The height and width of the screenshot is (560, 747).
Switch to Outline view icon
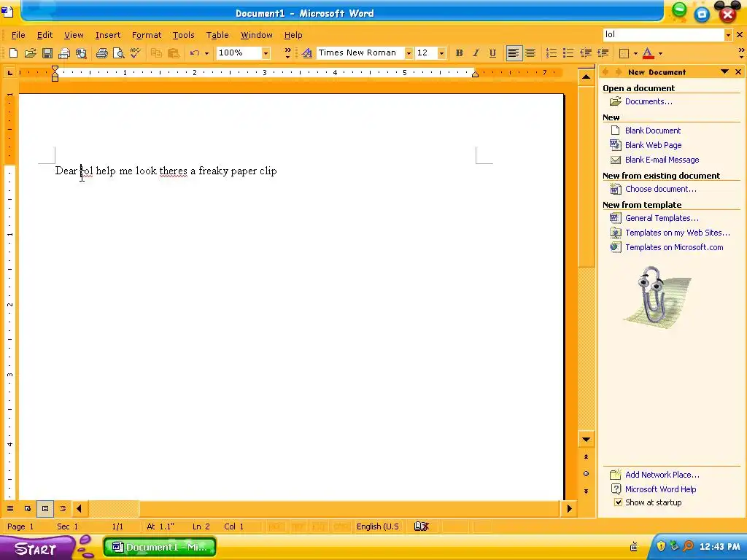[x=63, y=508]
